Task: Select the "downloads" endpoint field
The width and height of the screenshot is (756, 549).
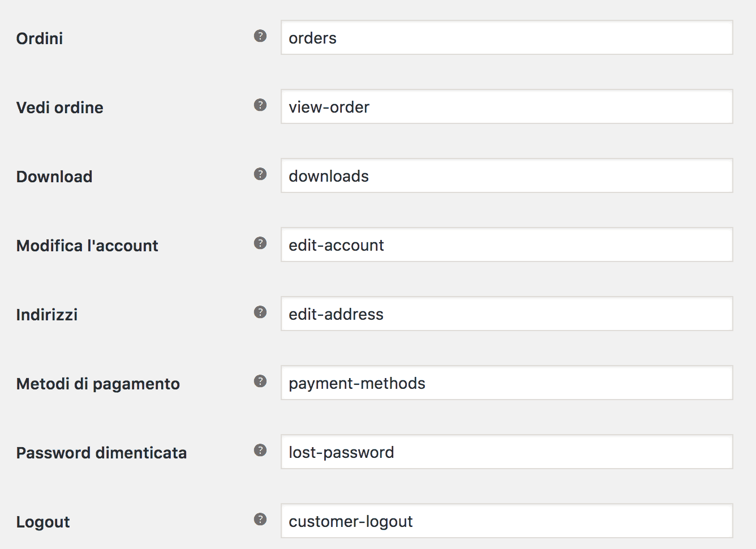Action: tap(506, 176)
